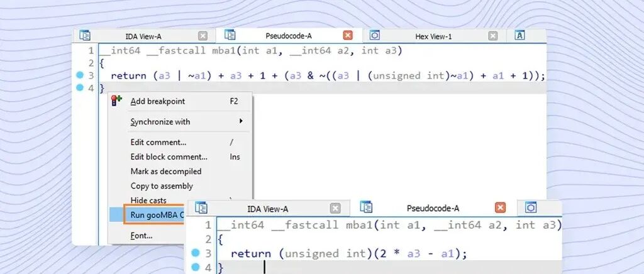Screen dimensions: 644x274
Task: Select the Pseudocode-A tab in the lower window
Action: coord(433,209)
